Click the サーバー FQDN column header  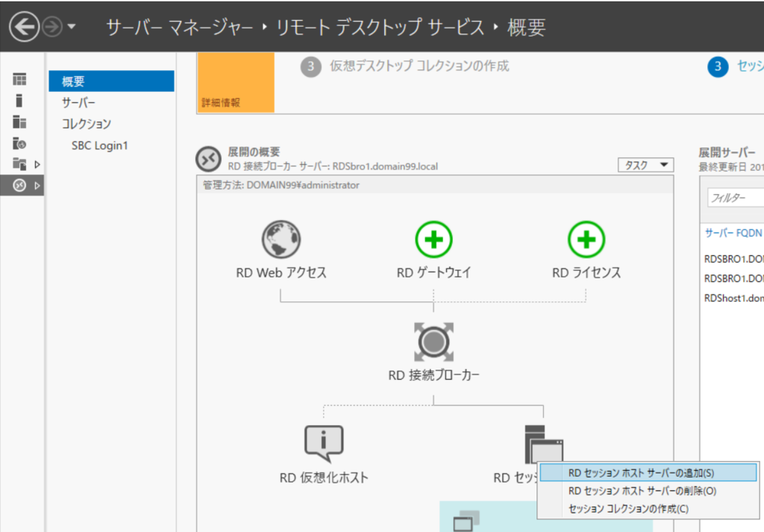[x=733, y=233]
